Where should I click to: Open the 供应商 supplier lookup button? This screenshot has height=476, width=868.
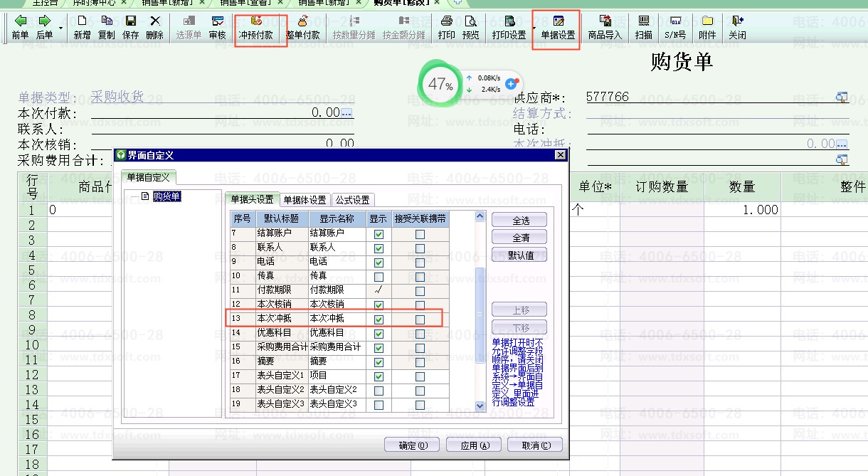842,97
